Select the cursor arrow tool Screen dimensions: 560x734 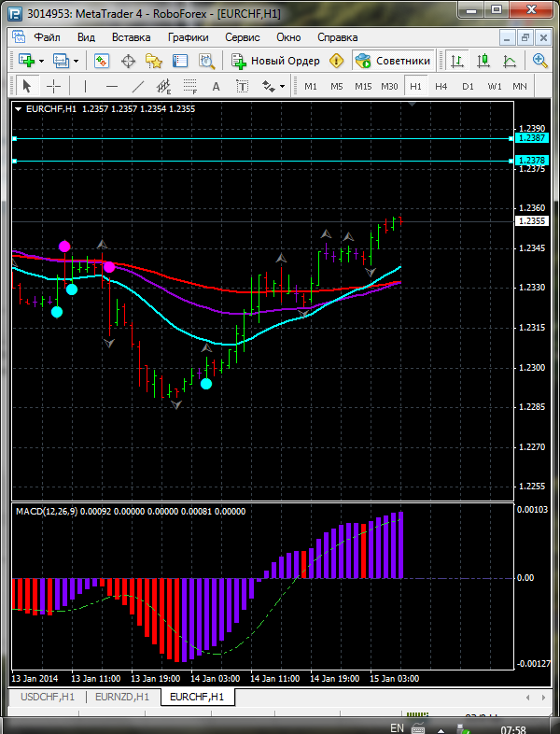[26, 86]
